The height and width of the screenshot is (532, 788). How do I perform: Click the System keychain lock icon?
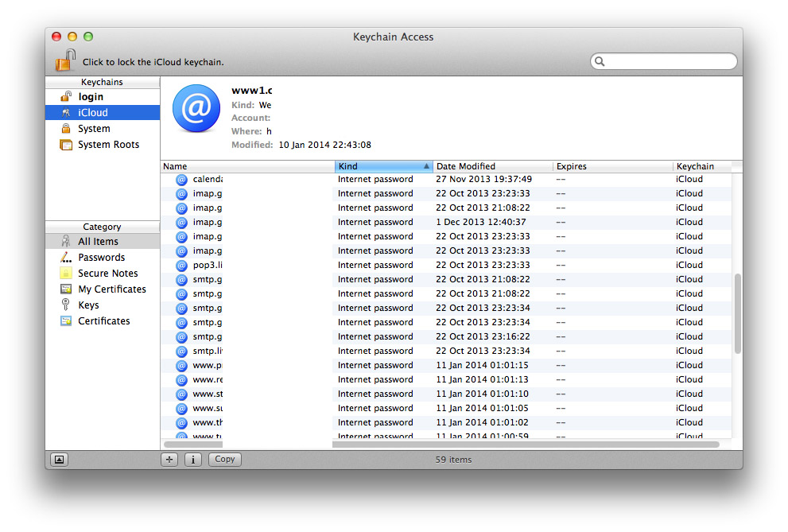(66, 128)
